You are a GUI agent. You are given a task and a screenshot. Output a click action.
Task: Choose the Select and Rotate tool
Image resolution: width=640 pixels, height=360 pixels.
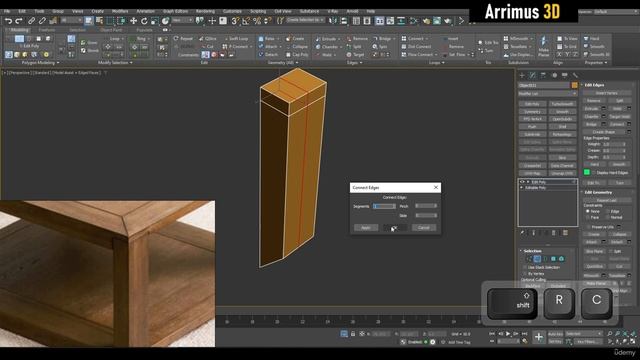[x=144, y=21]
